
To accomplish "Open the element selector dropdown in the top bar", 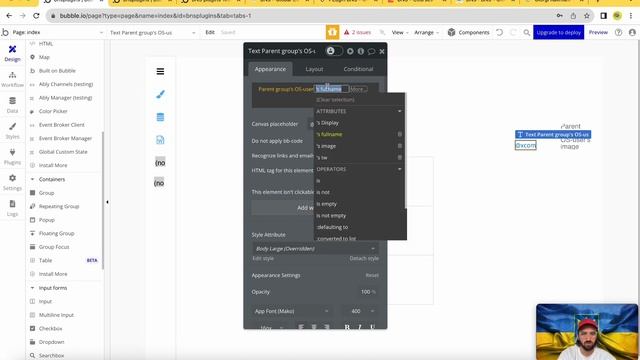I will click(x=153, y=32).
